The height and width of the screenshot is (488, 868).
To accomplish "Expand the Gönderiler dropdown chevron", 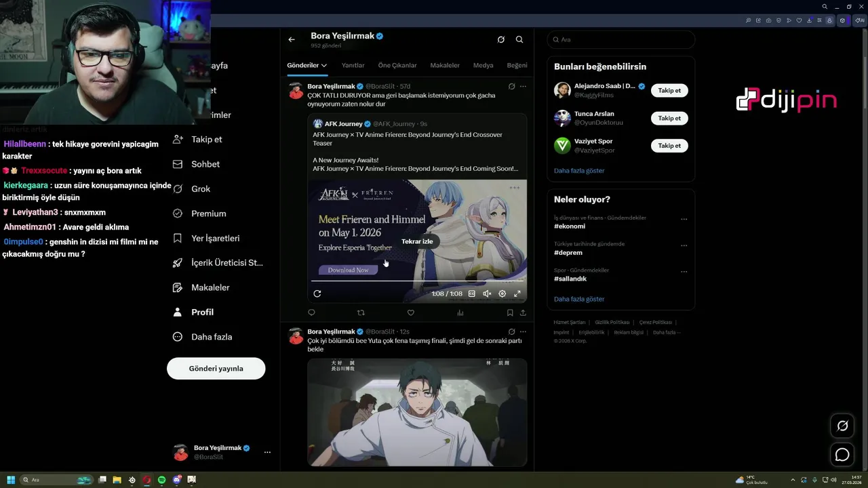I will 324,66.
